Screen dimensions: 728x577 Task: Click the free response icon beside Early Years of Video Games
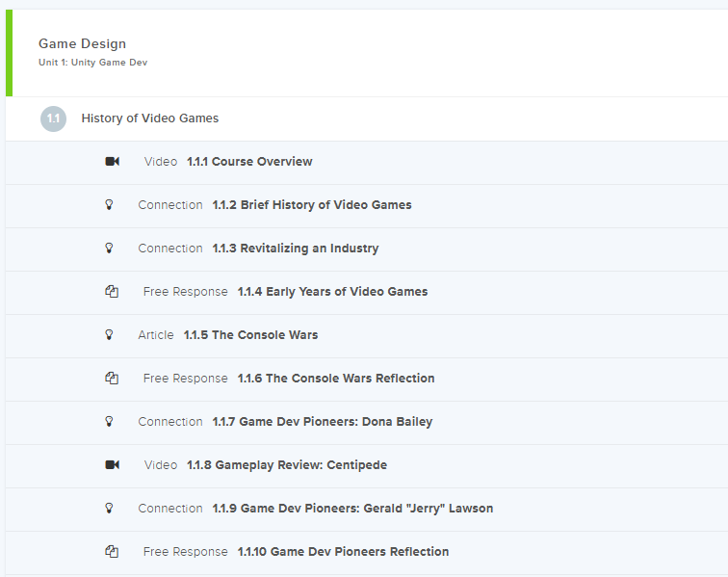click(112, 291)
